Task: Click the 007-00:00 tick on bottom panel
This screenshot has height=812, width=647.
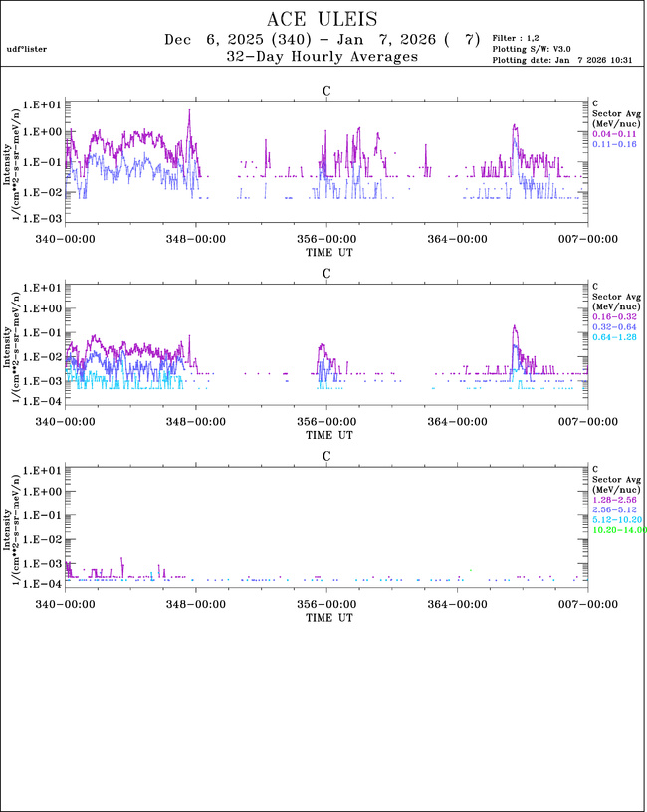Action: [587, 603]
